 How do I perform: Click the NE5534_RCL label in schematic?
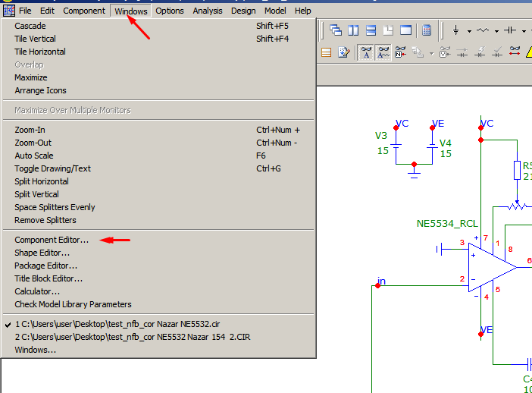tap(447, 224)
